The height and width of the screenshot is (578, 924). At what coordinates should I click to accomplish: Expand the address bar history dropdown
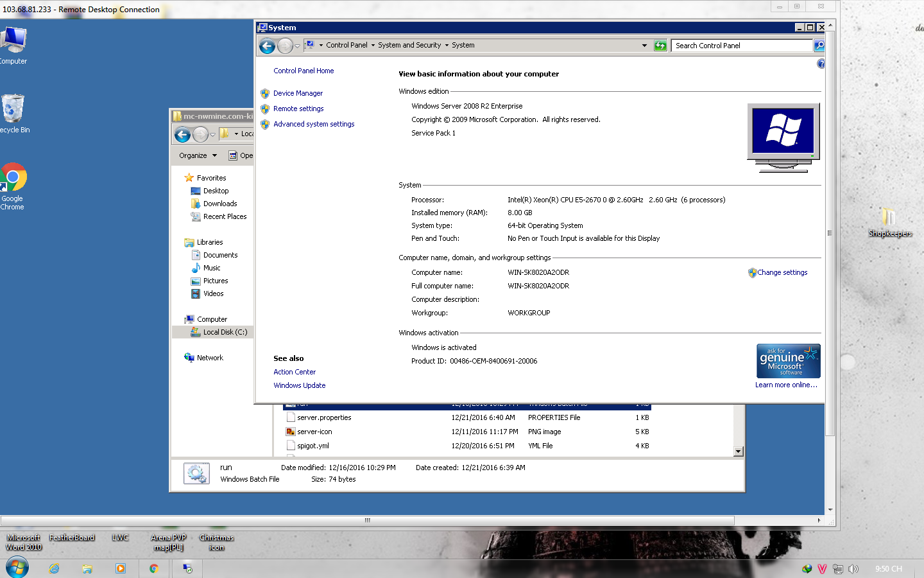(x=644, y=46)
